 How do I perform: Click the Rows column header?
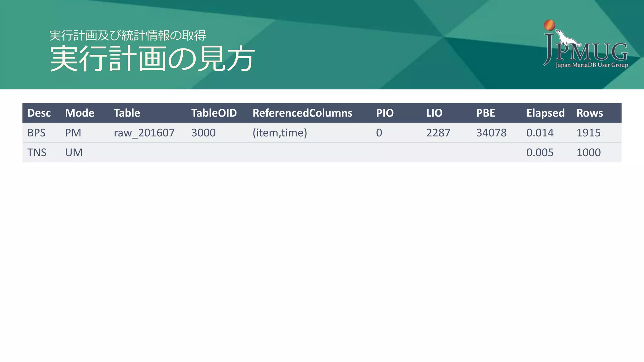click(x=590, y=113)
